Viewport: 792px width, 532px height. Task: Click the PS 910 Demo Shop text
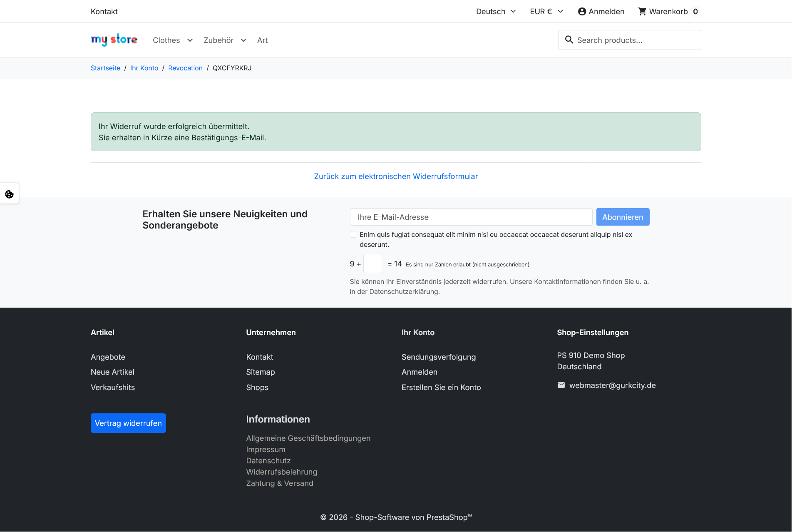point(591,355)
